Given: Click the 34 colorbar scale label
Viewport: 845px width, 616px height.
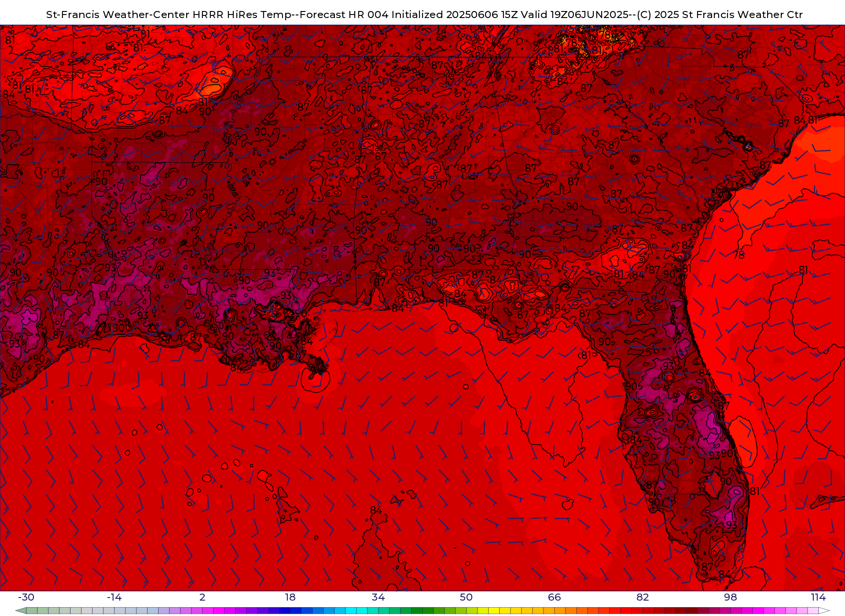Looking at the screenshot, I should pyautogui.click(x=378, y=598).
